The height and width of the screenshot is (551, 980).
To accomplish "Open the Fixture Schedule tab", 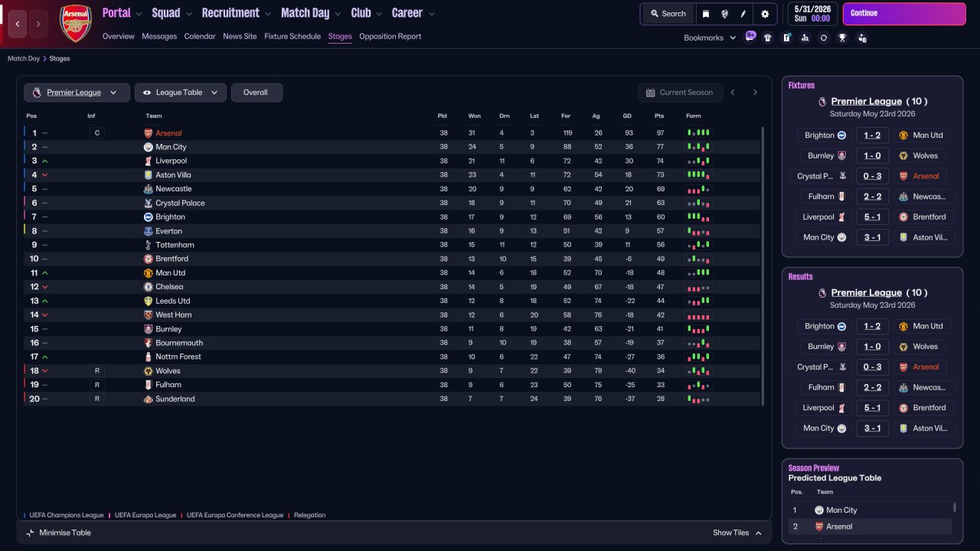I will click(x=292, y=36).
